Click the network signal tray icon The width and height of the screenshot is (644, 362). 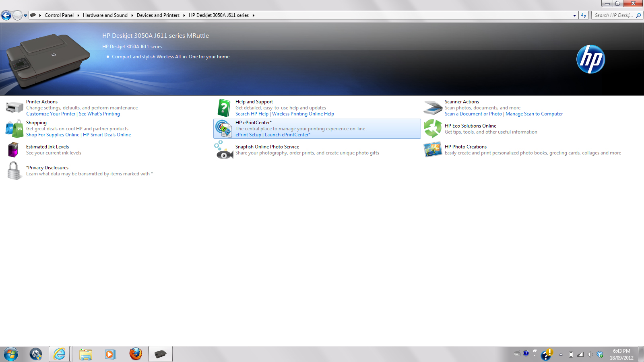[x=580, y=354]
